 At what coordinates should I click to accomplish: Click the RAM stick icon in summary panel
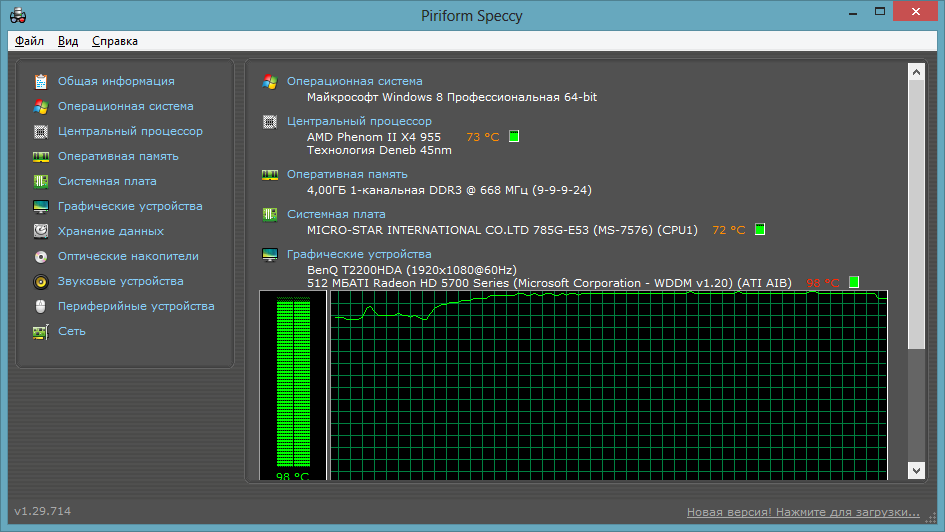(270, 175)
